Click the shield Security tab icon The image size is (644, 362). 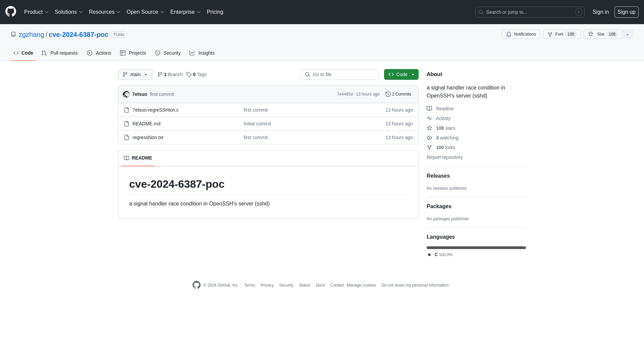coord(158,53)
